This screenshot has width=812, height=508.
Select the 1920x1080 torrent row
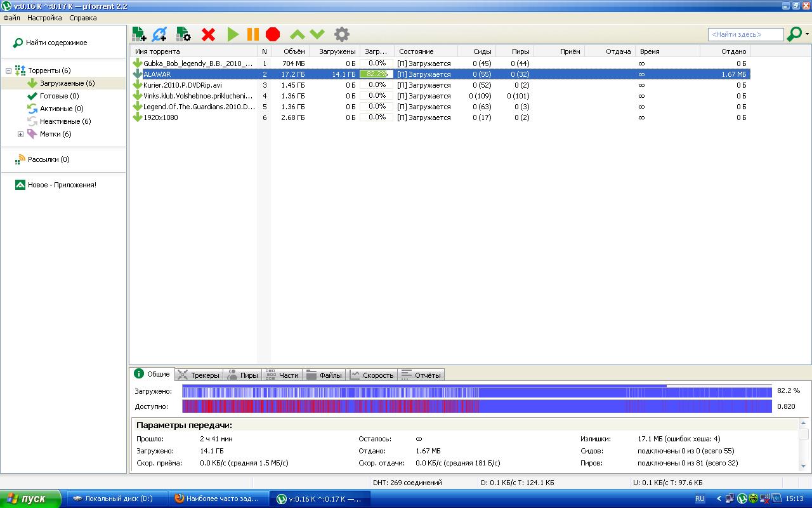point(440,117)
